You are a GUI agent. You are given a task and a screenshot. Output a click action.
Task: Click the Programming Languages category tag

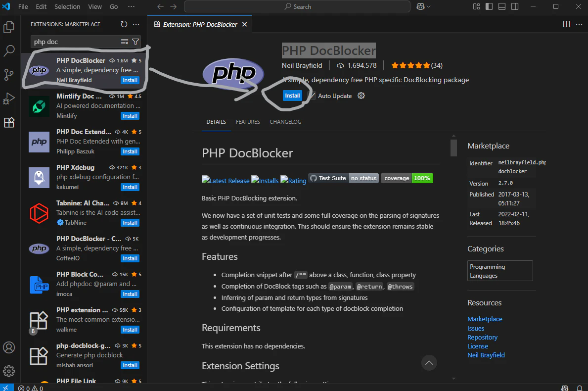pos(500,271)
